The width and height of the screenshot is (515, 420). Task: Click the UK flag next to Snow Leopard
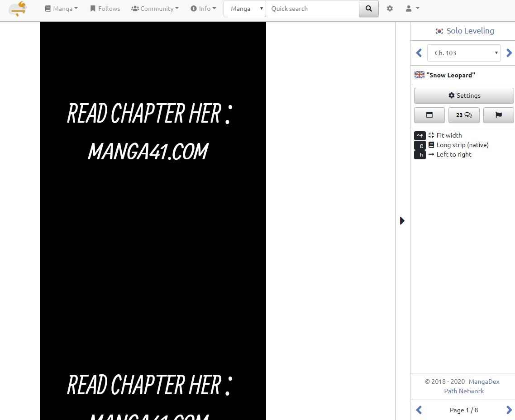tap(419, 74)
